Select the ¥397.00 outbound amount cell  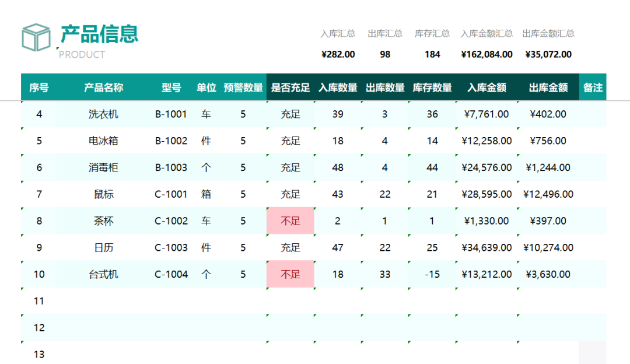click(x=548, y=221)
